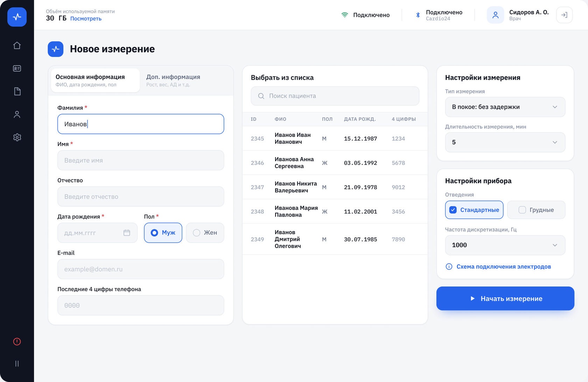Check the Грудные leads checkbox

click(536, 210)
